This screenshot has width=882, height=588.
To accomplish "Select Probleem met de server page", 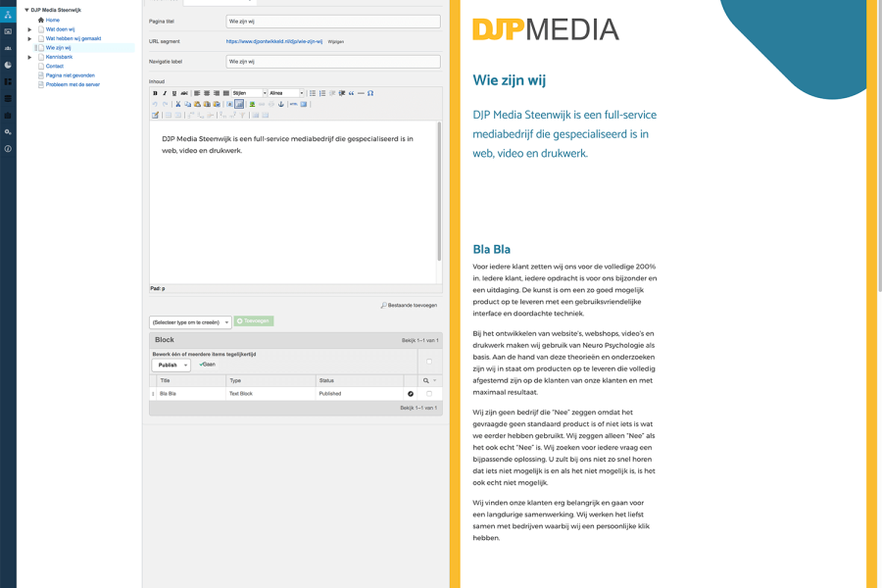I will pyautogui.click(x=73, y=84).
